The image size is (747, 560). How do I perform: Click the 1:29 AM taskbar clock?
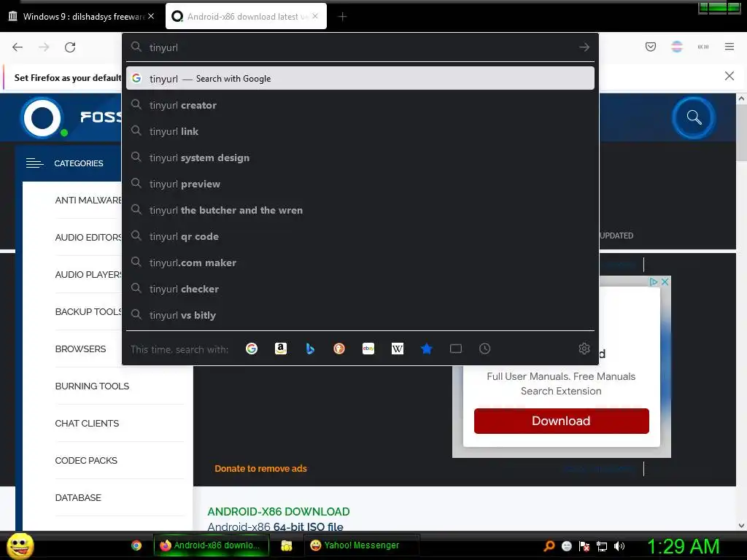(x=683, y=546)
